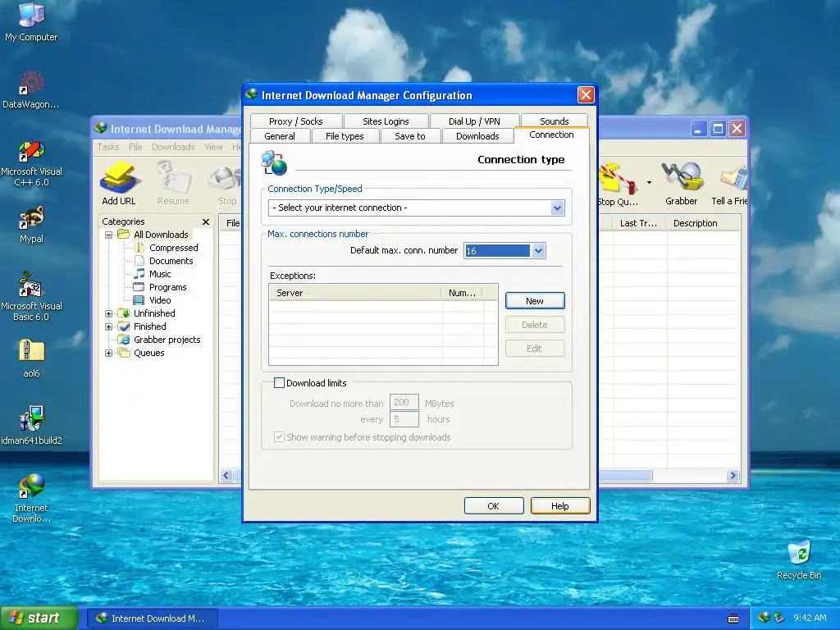This screenshot has height=630, width=840.
Task: Launch Internet Download Manager desktop shortcut
Action: 31,498
